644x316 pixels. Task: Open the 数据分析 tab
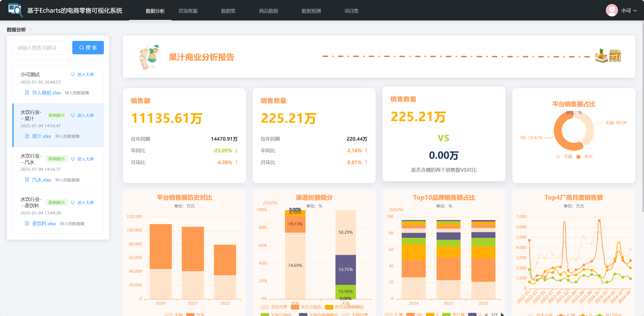[155, 11]
